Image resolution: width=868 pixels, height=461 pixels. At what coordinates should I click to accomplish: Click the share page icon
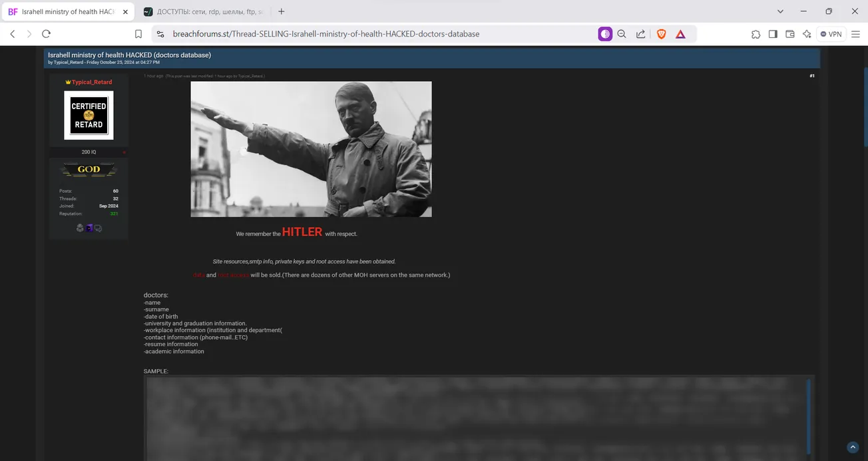(640, 34)
